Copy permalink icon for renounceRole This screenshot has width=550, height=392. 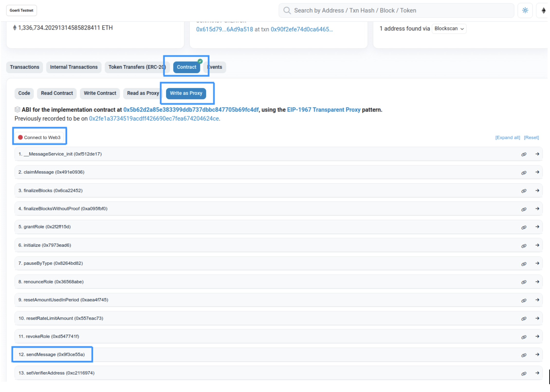click(524, 282)
